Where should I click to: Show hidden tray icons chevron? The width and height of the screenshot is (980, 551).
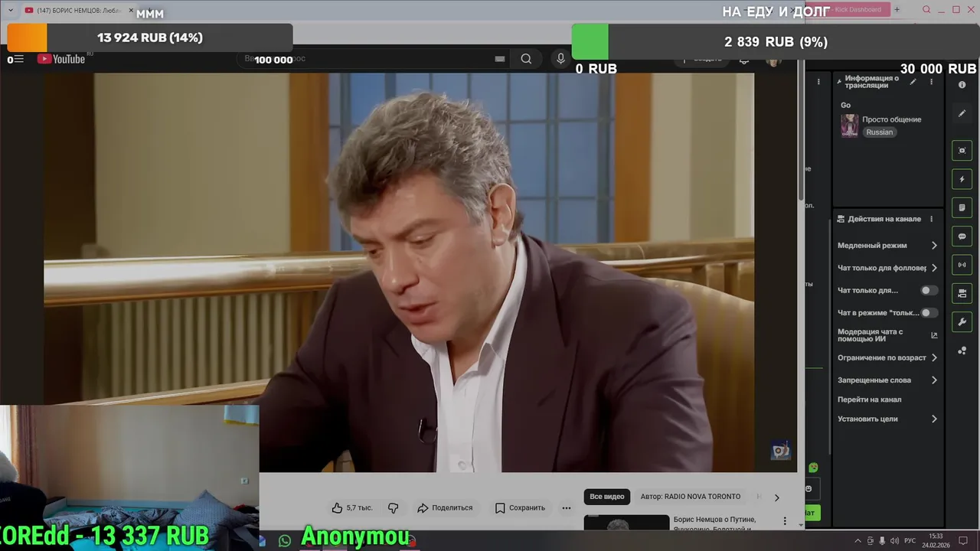858,540
